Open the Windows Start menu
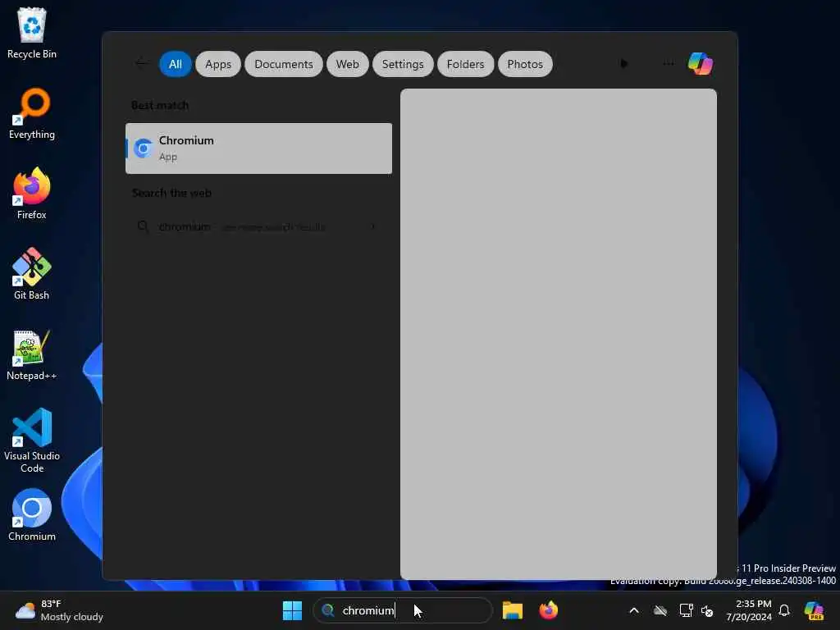The height and width of the screenshot is (630, 840). (293, 610)
